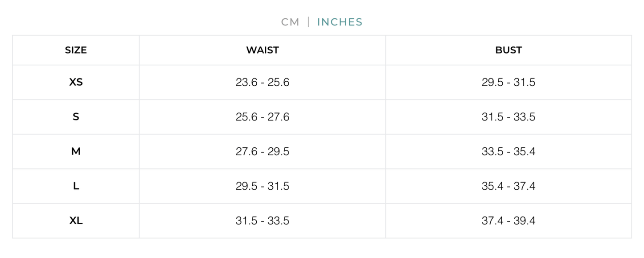Click the XL bust range 37.4 - 39.4

(509, 221)
